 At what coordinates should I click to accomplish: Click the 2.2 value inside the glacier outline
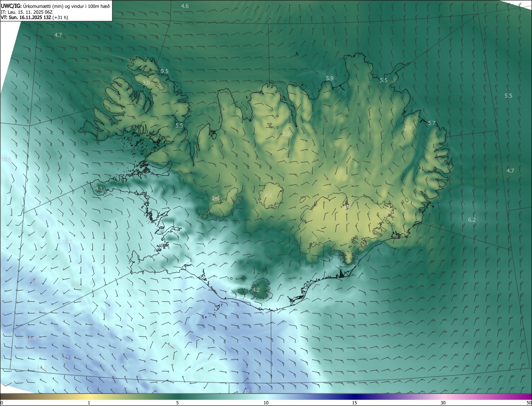click(268, 195)
